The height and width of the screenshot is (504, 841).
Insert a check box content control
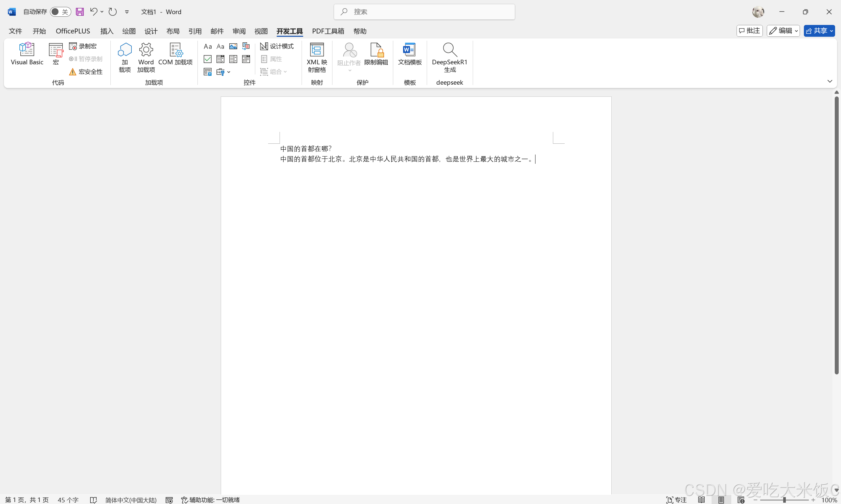(207, 59)
